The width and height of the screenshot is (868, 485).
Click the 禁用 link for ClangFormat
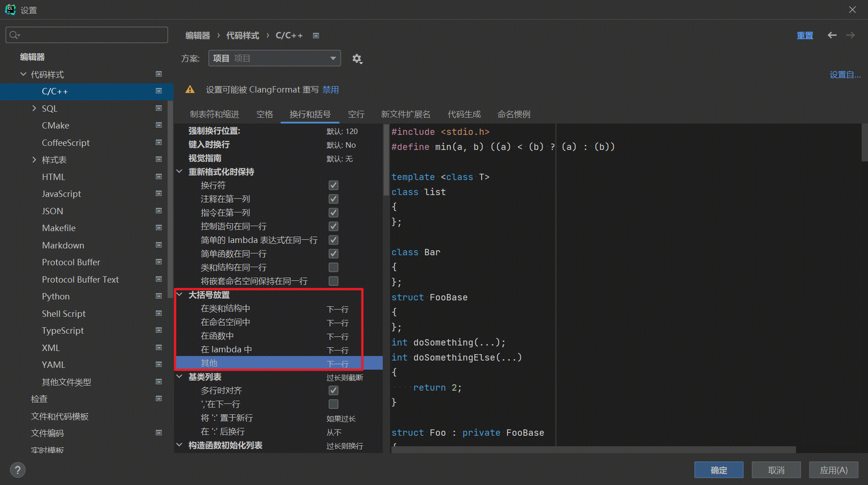330,90
